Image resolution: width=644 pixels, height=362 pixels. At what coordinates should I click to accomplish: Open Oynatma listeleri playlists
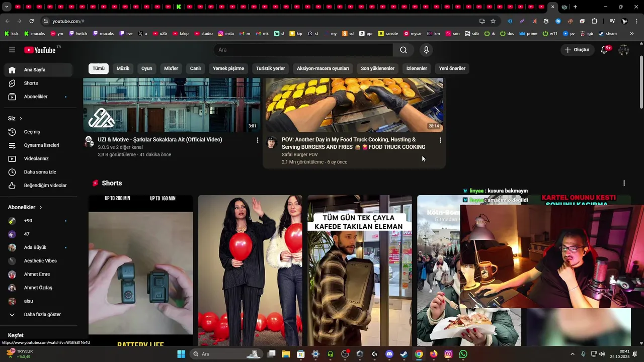(x=39, y=145)
